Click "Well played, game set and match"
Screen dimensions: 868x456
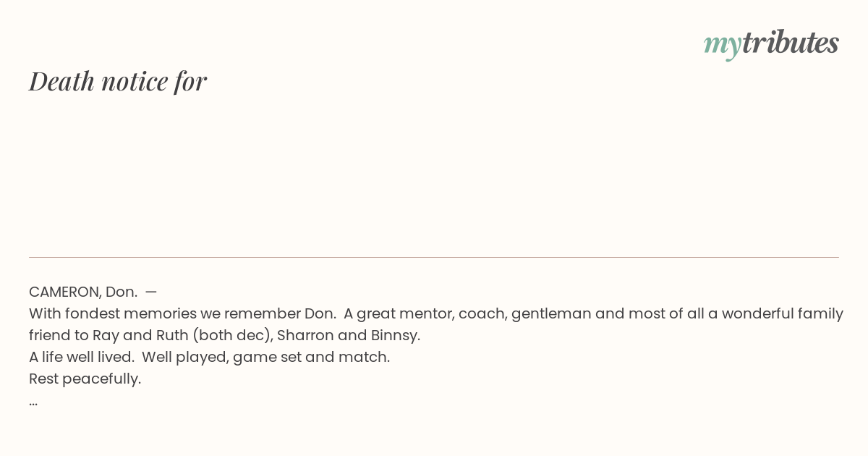point(265,357)
